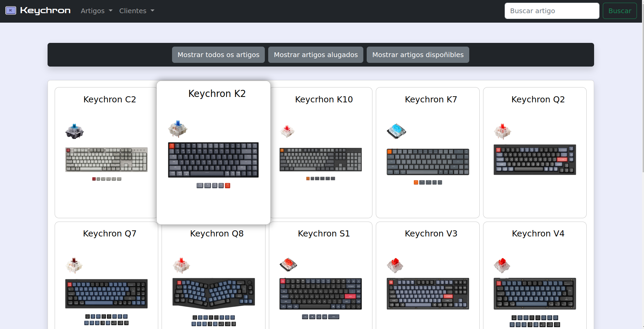Switch to 'Mostrar artigos alugados' filter
The height and width of the screenshot is (329, 644).
[315, 54]
